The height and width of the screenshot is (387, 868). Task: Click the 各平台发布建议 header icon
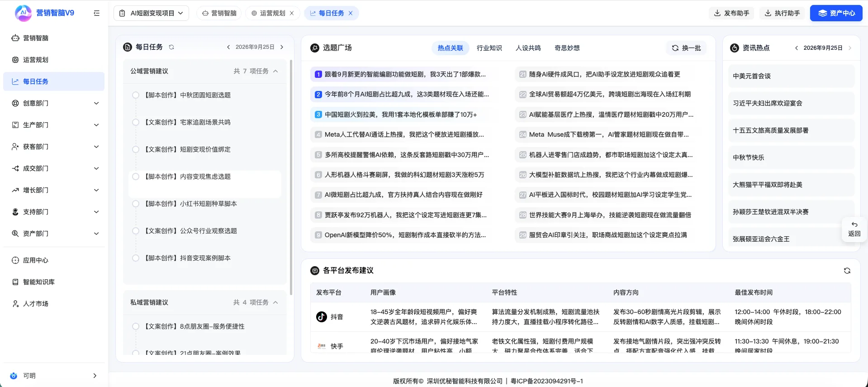[315, 271]
